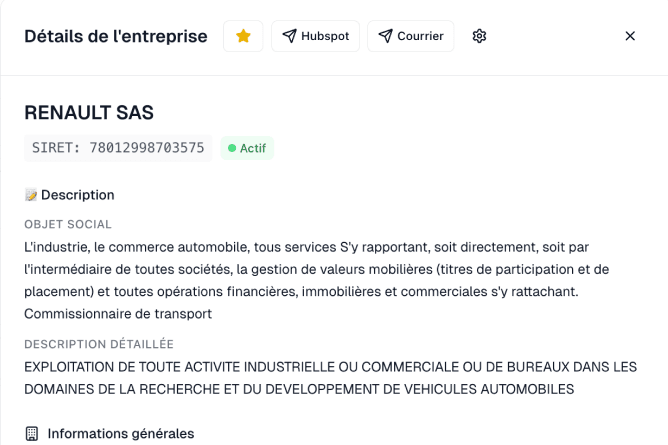
Task: Open settings gear icon
Action: 479,36
